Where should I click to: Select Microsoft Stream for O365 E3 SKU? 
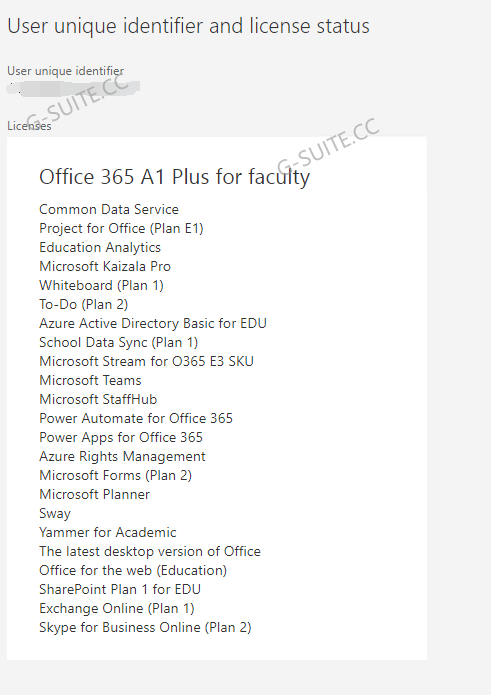[147, 361]
